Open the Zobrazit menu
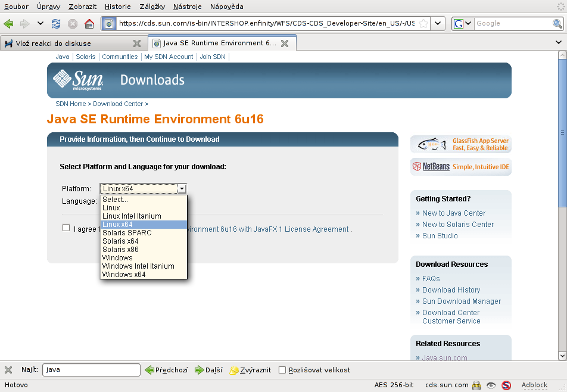 tap(82, 7)
